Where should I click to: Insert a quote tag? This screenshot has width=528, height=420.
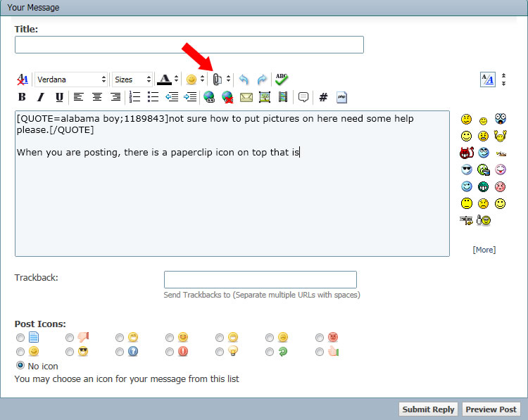(x=303, y=97)
